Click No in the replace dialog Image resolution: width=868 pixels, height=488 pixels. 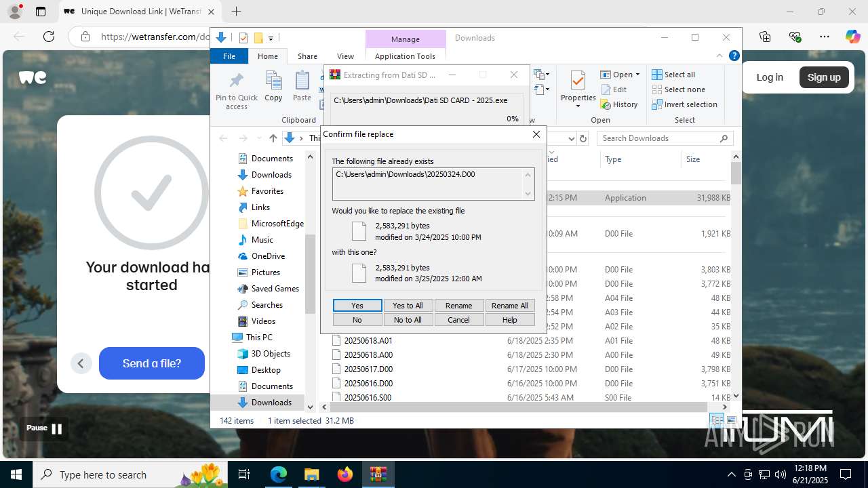[x=357, y=320]
